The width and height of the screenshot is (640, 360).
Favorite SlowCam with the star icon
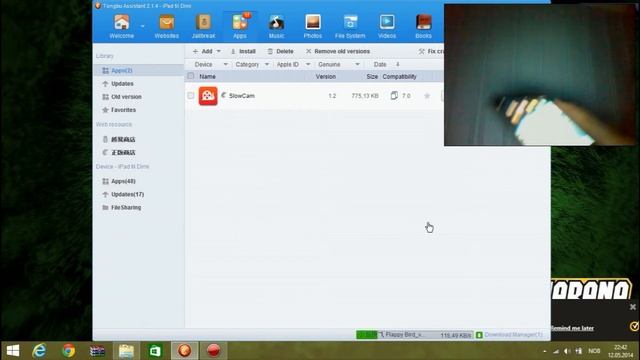tap(427, 96)
